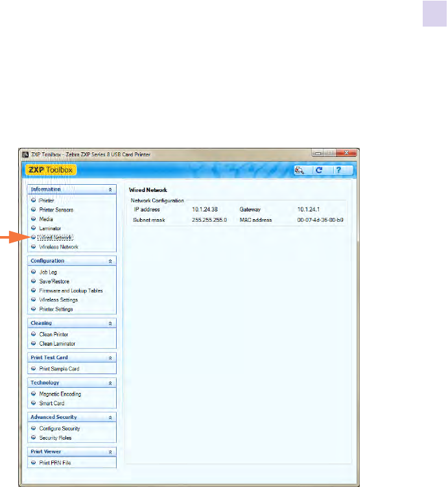Open Security Roles
The width and height of the screenshot is (448, 487).
click(x=55, y=438)
